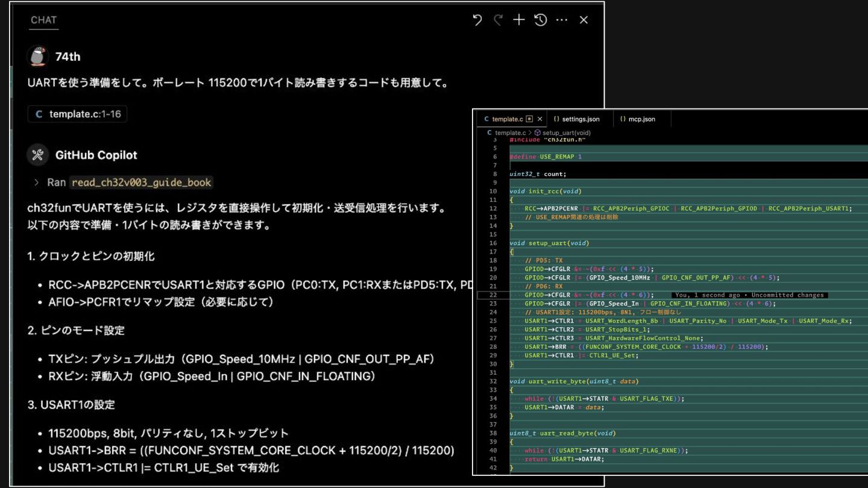The width and height of the screenshot is (868, 488).
Task: Close the template.c editor tab
Action: [540, 119]
